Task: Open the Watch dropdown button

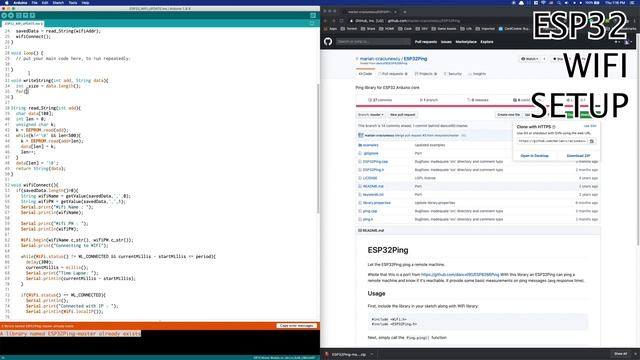Action: pos(529,59)
